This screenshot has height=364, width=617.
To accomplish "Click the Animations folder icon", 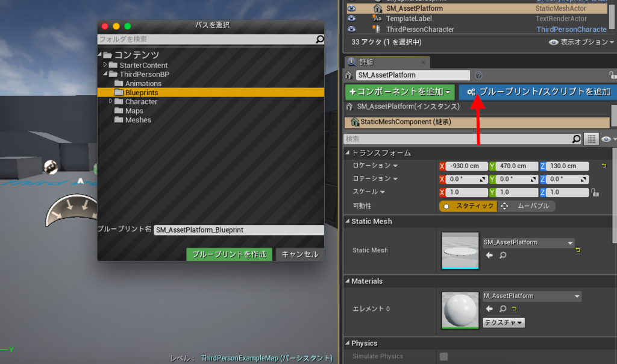I will coord(119,83).
